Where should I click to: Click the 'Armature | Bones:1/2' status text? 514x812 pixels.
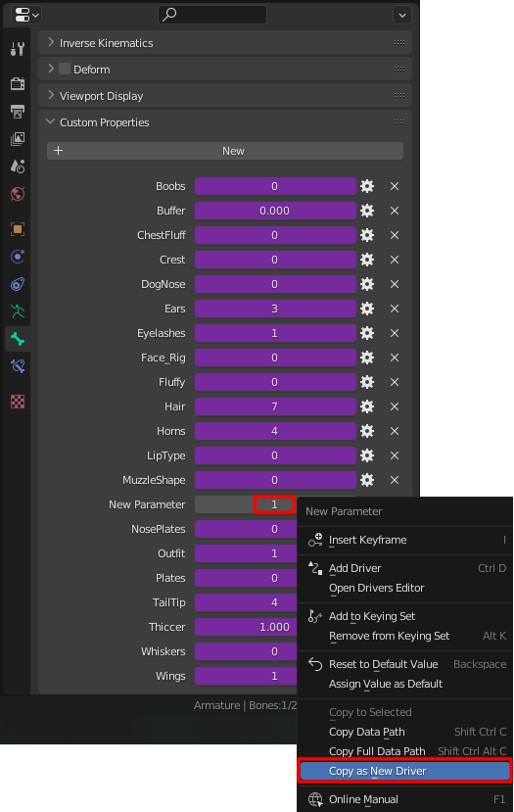pyautogui.click(x=246, y=705)
